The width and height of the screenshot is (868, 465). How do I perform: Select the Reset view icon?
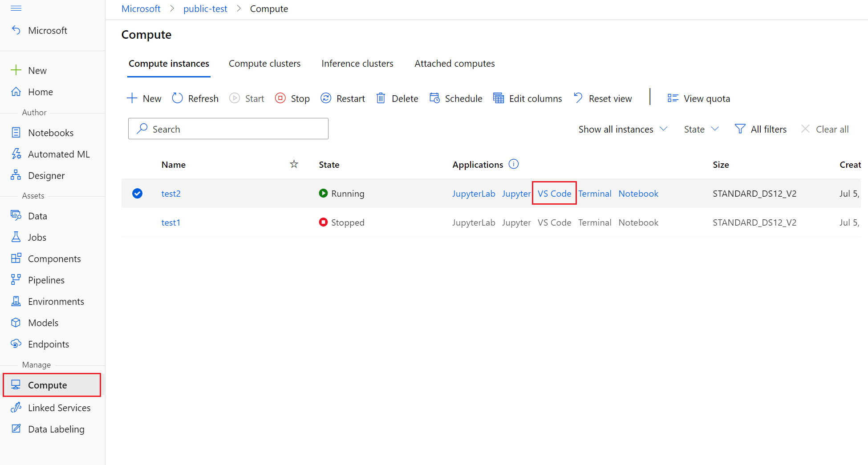coord(577,98)
